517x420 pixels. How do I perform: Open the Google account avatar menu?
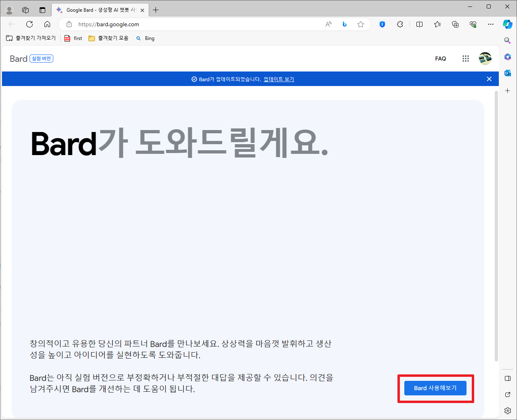click(x=485, y=59)
